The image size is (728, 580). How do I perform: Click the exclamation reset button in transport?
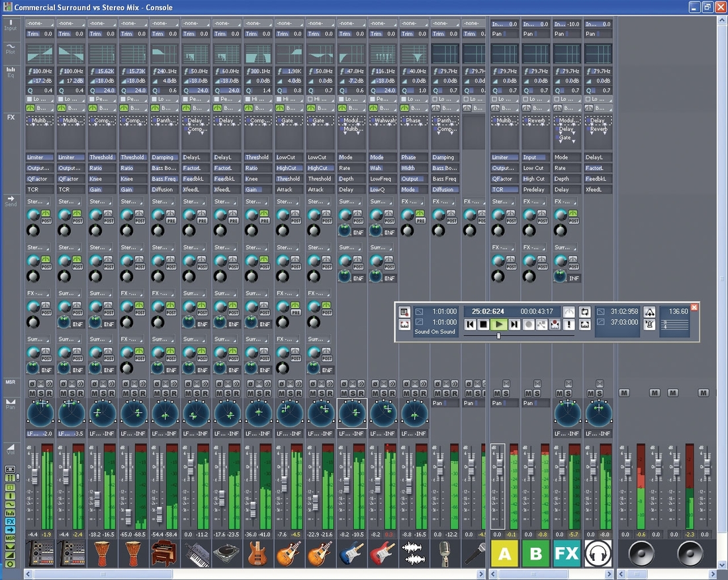[x=569, y=324]
